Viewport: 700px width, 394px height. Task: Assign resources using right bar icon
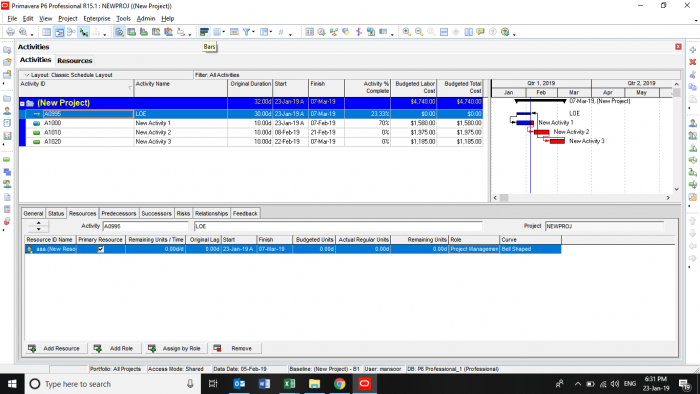[693, 123]
